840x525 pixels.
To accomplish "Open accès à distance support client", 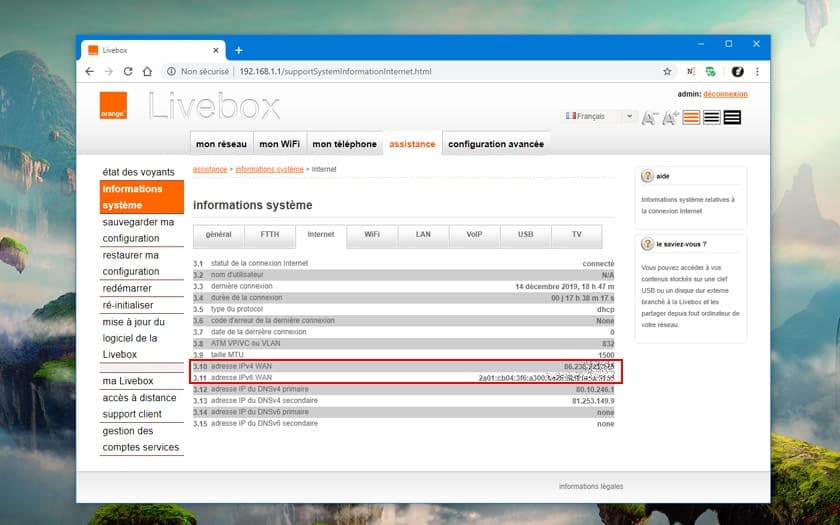I will coord(141,406).
